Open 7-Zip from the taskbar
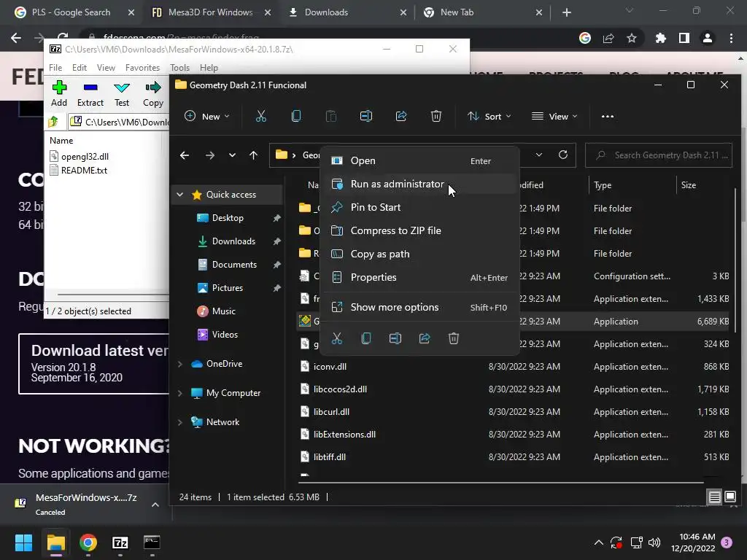Screen dimensions: 747x560 pyautogui.click(x=120, y=542)
